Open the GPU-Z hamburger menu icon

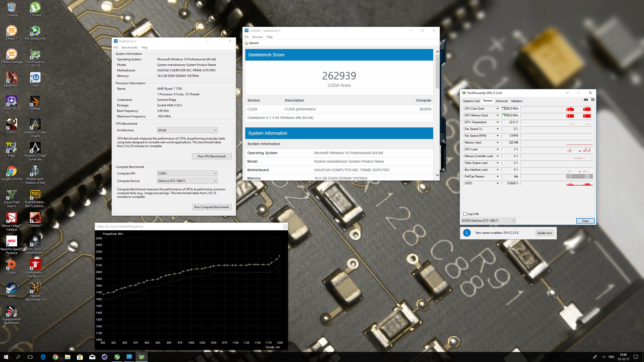pos(593,100)
